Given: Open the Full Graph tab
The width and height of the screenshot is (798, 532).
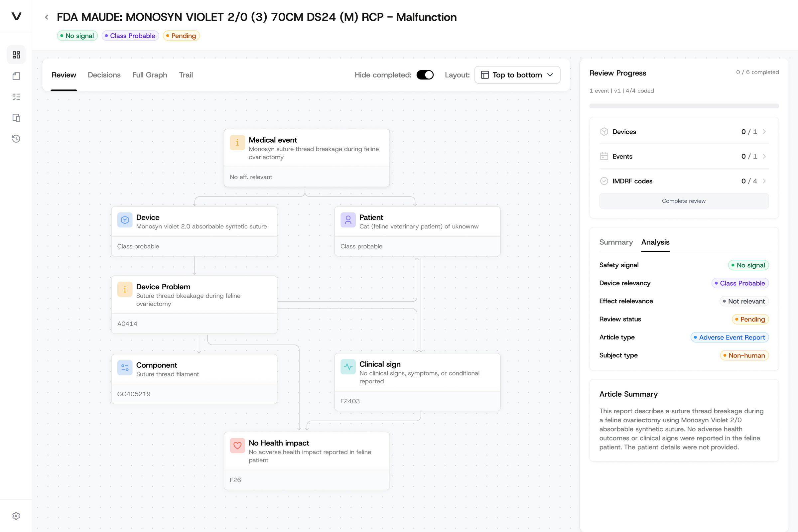Looking at the screenshot, I should click(x=150, y=75).
